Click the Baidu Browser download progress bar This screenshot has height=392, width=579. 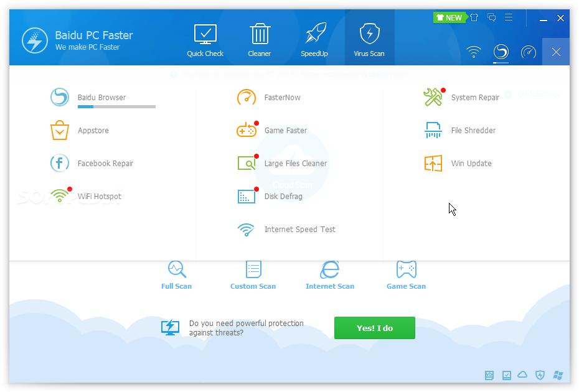click(116, 106)
